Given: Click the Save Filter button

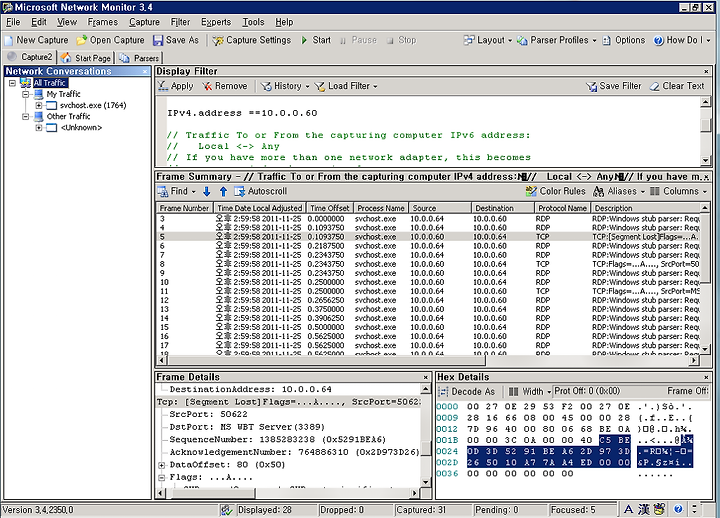Looking at the screenshot, I should click(613, 86).
